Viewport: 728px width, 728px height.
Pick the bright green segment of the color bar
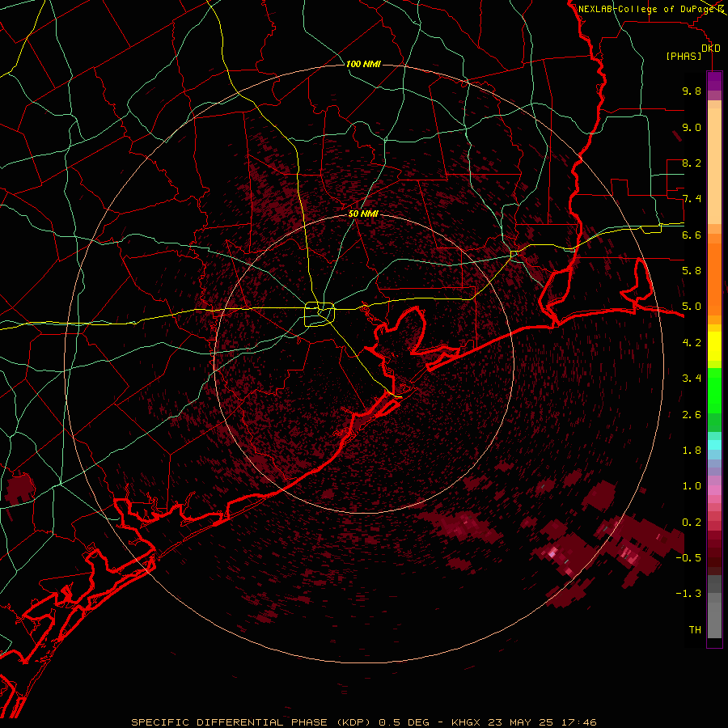[x=714, y=390]
